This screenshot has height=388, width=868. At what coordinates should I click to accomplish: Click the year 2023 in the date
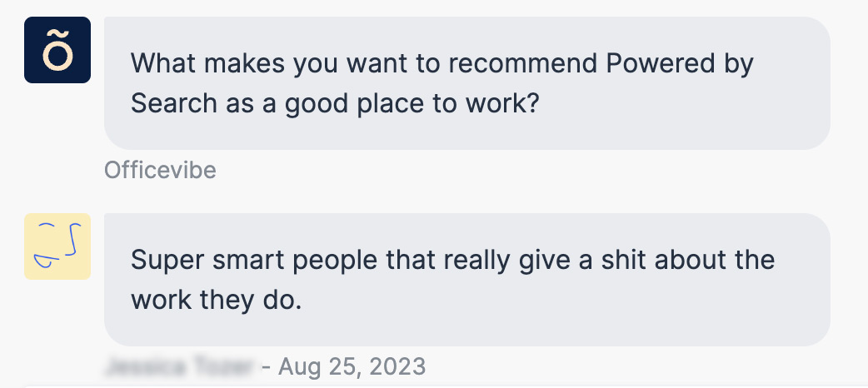pyautogui.click(x=397, y=366)
